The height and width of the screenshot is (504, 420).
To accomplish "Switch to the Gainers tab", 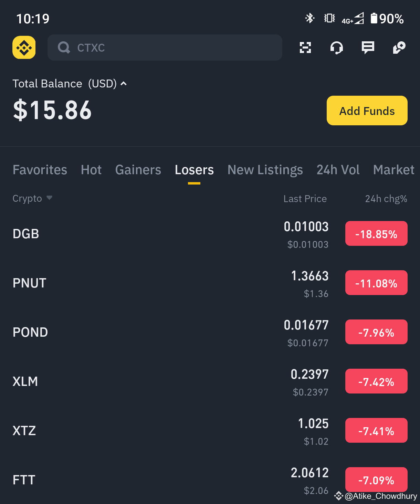I will [138, 170].
